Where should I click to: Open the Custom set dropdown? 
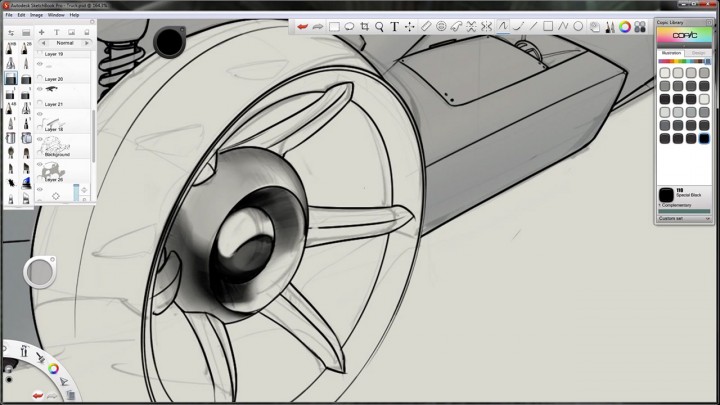point(684,219)
